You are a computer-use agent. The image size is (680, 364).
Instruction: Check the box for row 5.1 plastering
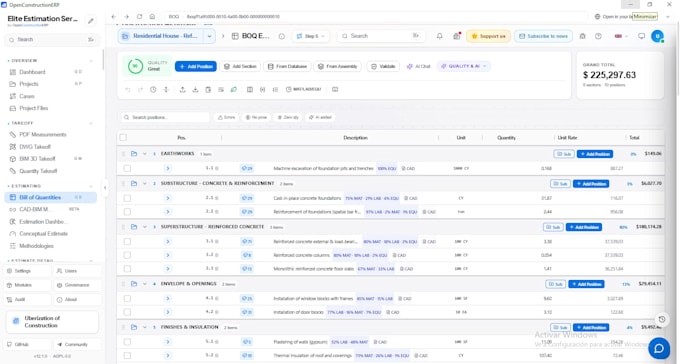pos(127,342)
